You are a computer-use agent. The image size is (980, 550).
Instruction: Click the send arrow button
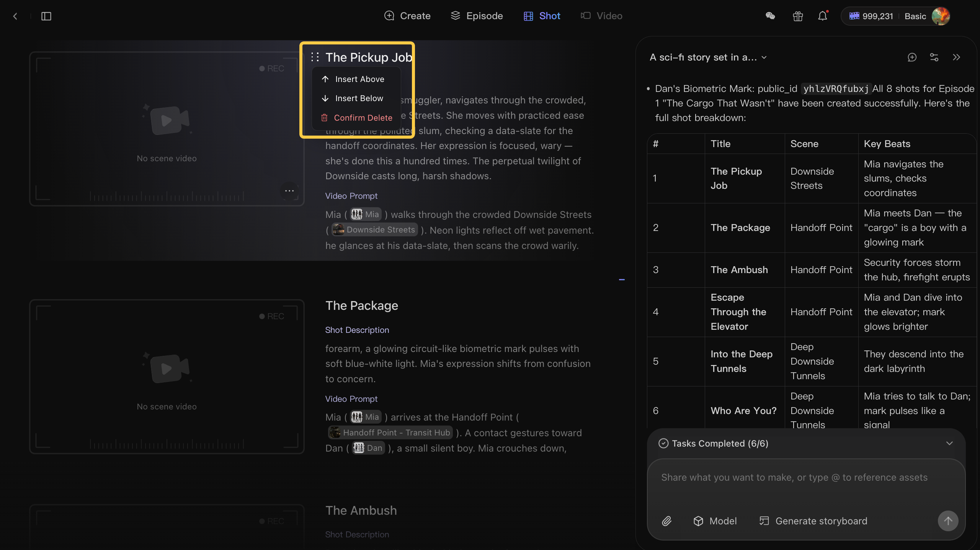tap(948, 521)
